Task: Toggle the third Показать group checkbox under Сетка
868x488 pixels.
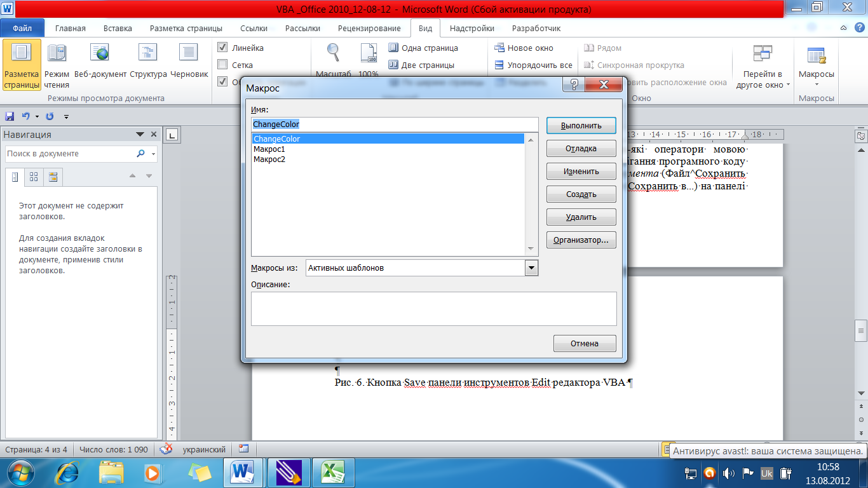Action: coord(222,81)
